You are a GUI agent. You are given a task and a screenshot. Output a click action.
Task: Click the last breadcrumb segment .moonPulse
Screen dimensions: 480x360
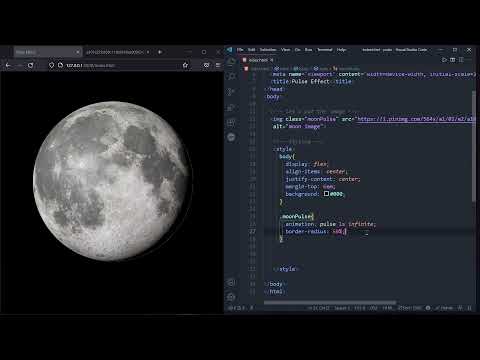[x=346, y=69]
